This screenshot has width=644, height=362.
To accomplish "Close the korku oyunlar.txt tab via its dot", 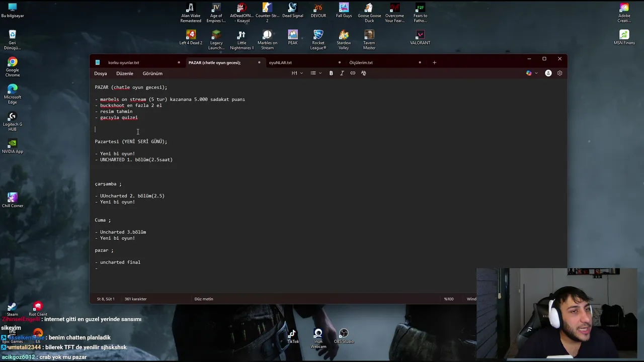I will click(x=179, y=63).
